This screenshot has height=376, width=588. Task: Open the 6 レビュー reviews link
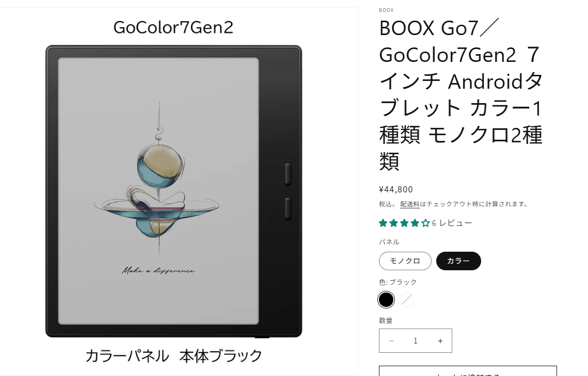click(x=452, y=223)
